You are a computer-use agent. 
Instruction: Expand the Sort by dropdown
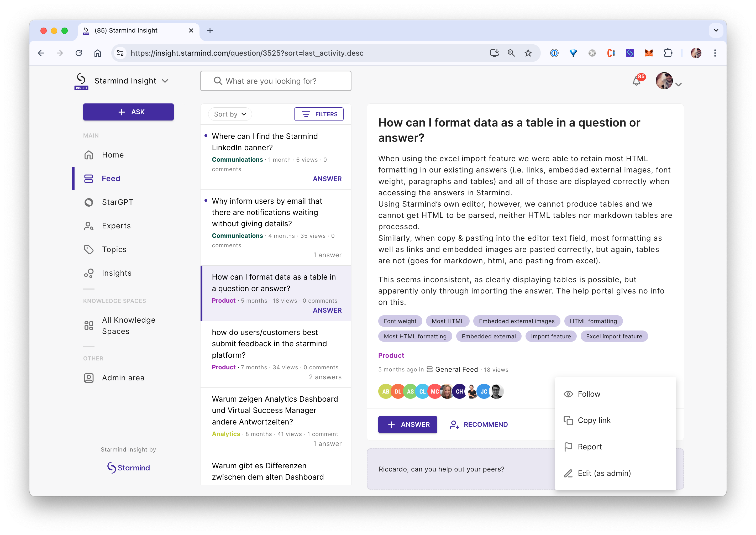click(230, 114)
